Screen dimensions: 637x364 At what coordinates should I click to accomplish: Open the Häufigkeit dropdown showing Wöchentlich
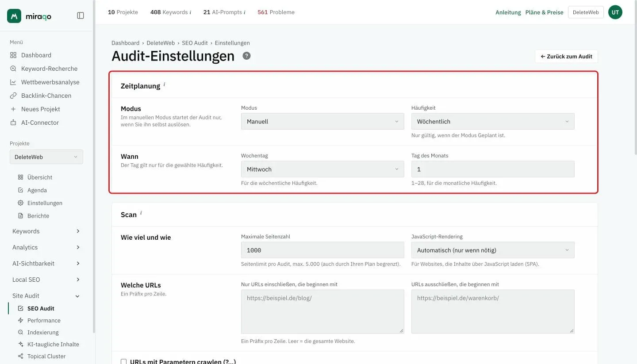click(x=493, y=121)
